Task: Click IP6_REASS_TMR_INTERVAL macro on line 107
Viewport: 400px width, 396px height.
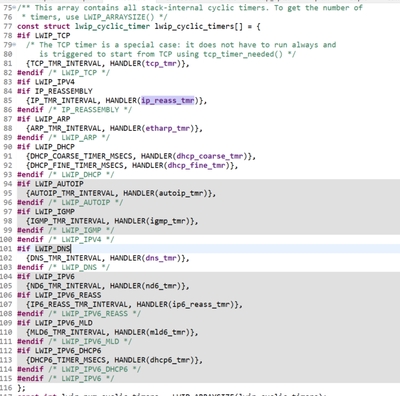Action: coord(79,304)
